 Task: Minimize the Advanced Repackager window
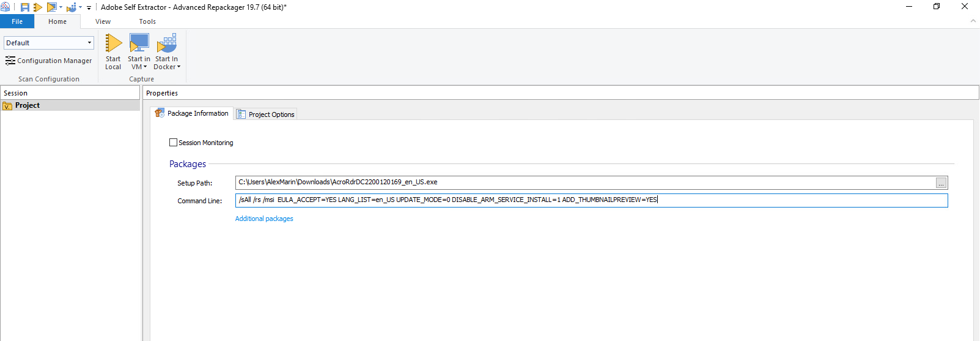909,7
